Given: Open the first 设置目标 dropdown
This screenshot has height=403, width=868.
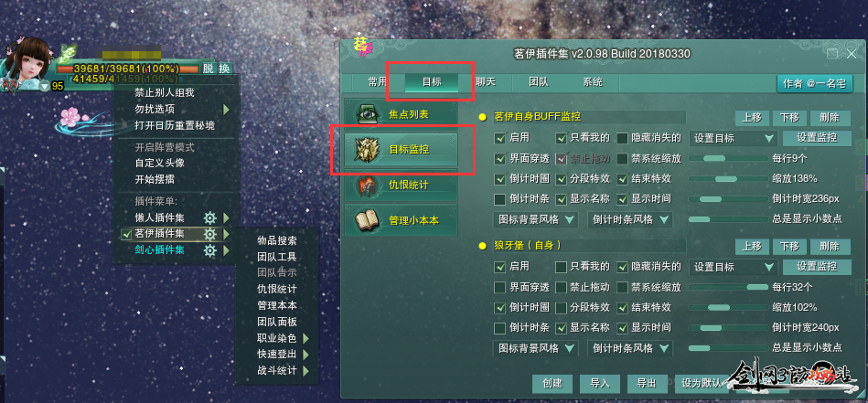Looking at the screenshot, I should [x=733, y=138].
